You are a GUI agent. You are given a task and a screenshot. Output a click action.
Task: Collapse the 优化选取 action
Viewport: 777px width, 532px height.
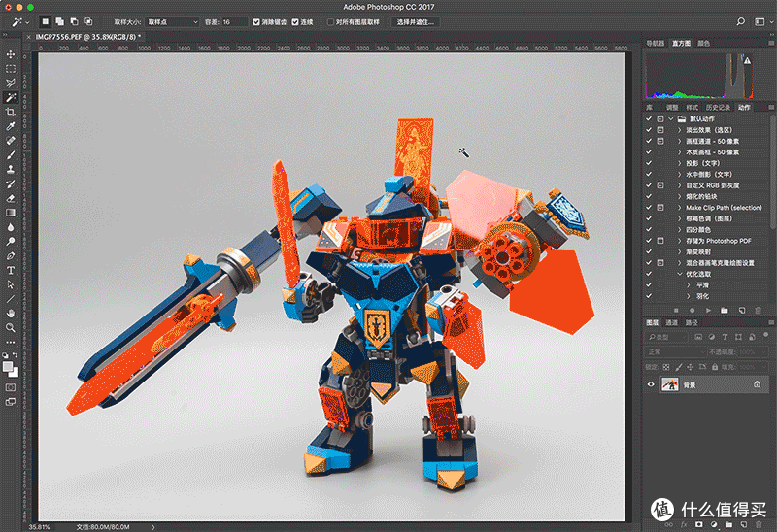(679, 274)
